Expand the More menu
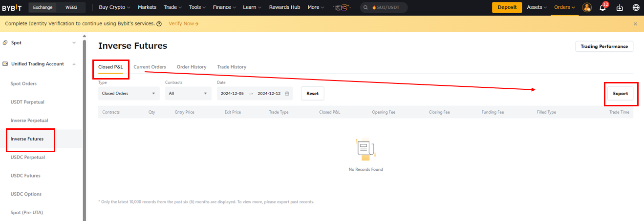The height and width of the screenshot is (221, 644). click(316, 7)
